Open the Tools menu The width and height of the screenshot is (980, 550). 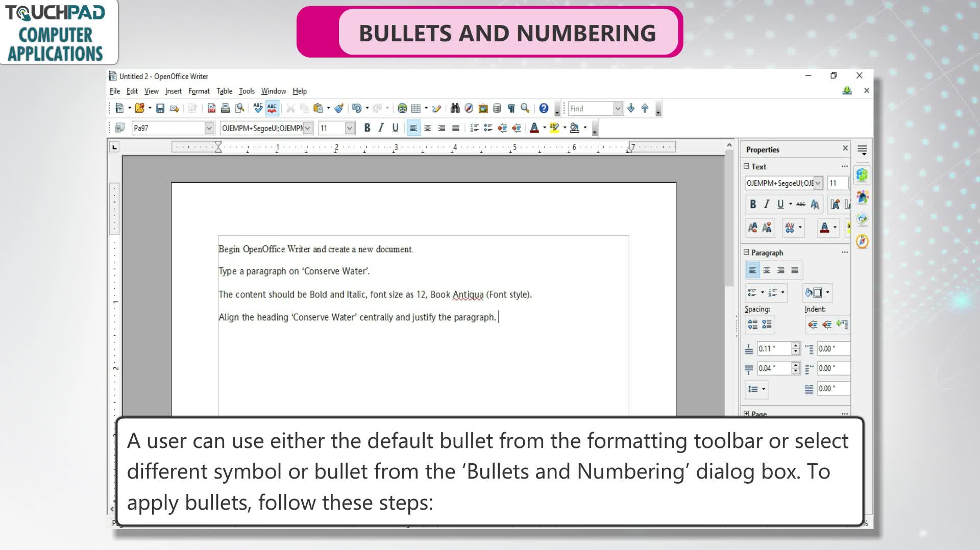pos(247,91)
